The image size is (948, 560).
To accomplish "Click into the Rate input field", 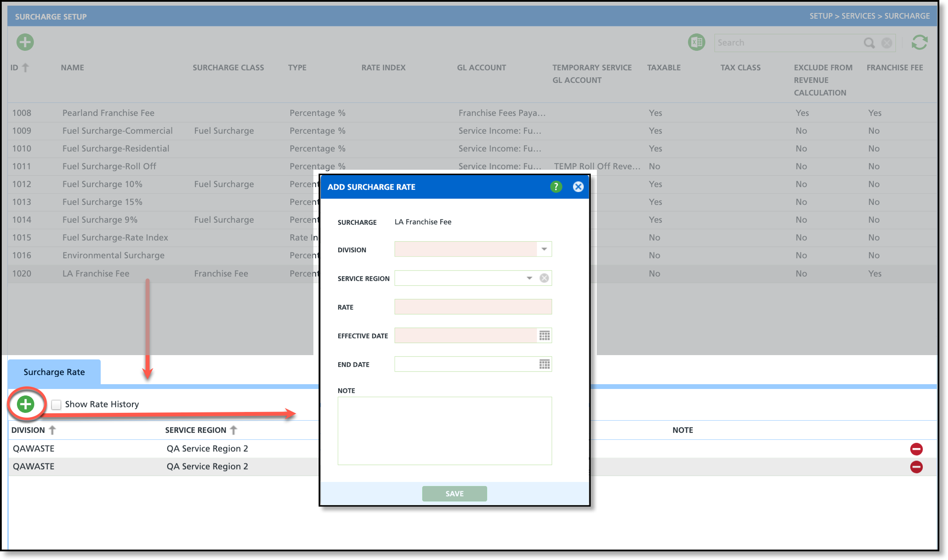I will tap(473, 307).
